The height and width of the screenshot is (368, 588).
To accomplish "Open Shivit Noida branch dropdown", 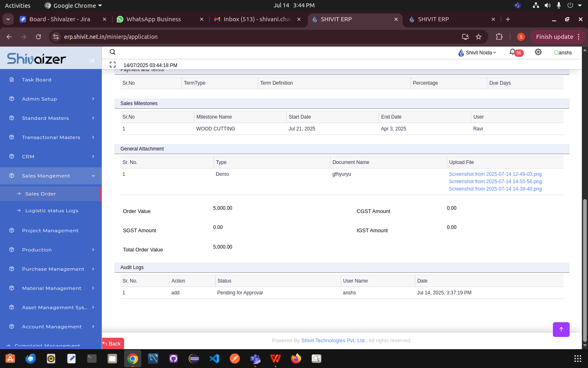I will 477,53.
